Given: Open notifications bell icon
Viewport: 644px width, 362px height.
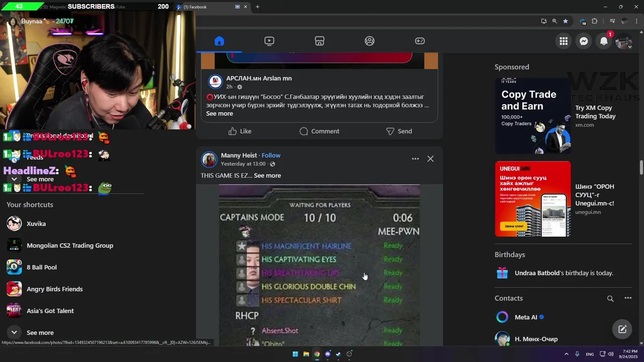Looking at the screenshot, I should click(x=604, y=41).
